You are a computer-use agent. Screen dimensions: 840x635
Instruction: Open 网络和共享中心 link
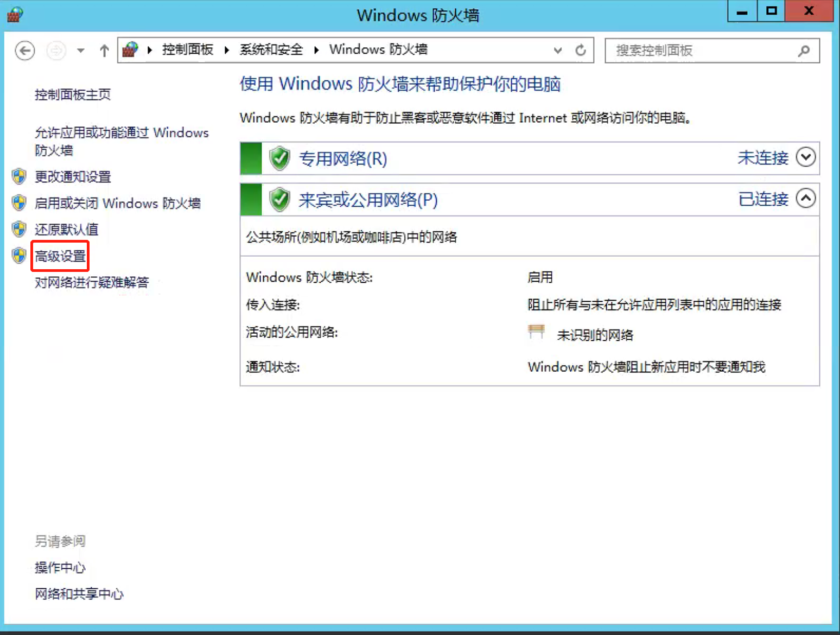tap(79, 594)
